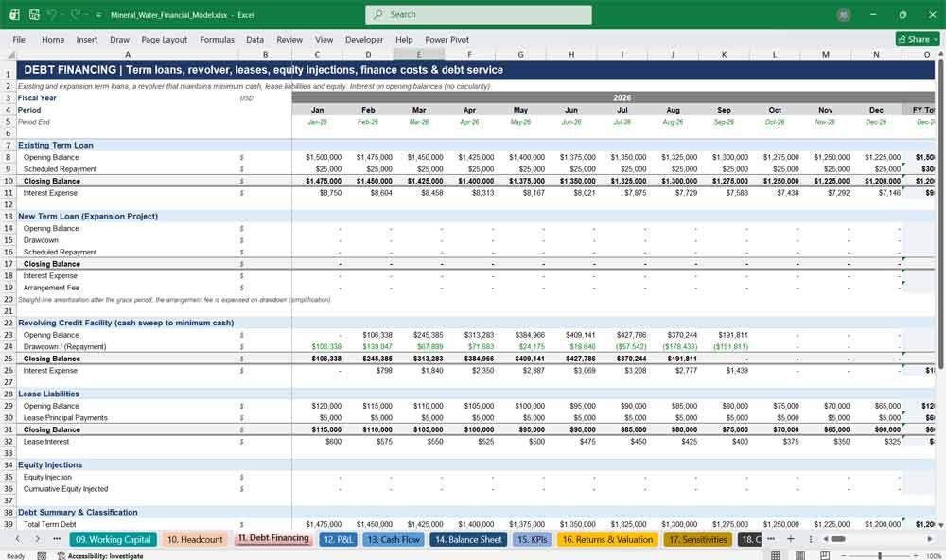Click horizontal scrollbar right arrow
The height and width of the screenshot is (560, 946).
point(930,539)
